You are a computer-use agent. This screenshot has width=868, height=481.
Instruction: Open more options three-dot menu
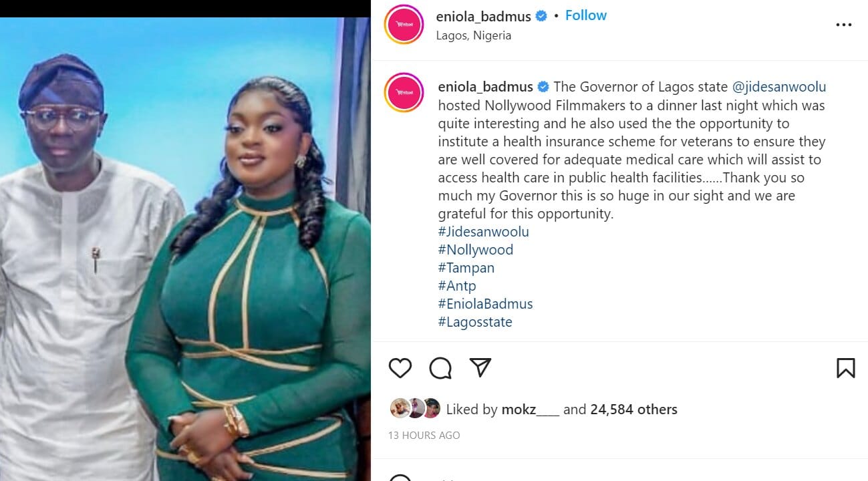pos(844,25)
